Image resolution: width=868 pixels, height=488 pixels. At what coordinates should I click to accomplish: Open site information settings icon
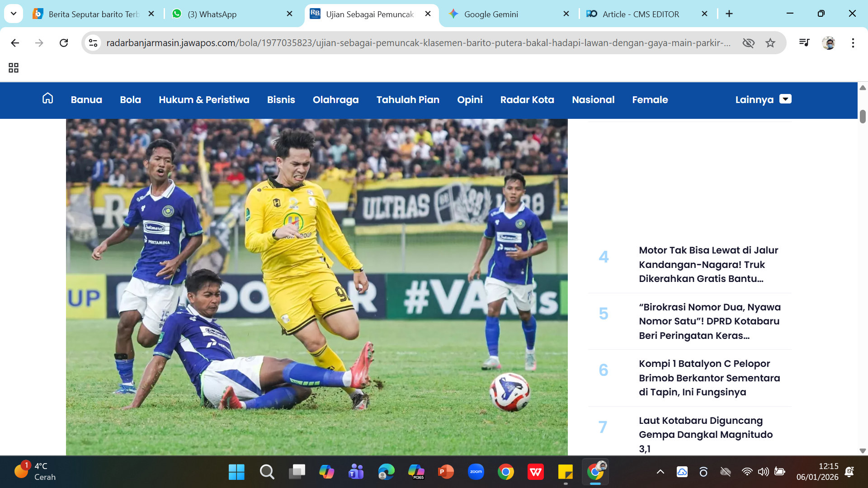(93, 43)
